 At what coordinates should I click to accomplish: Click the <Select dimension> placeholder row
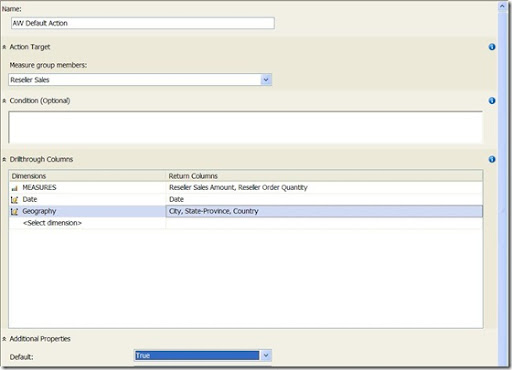87,223
